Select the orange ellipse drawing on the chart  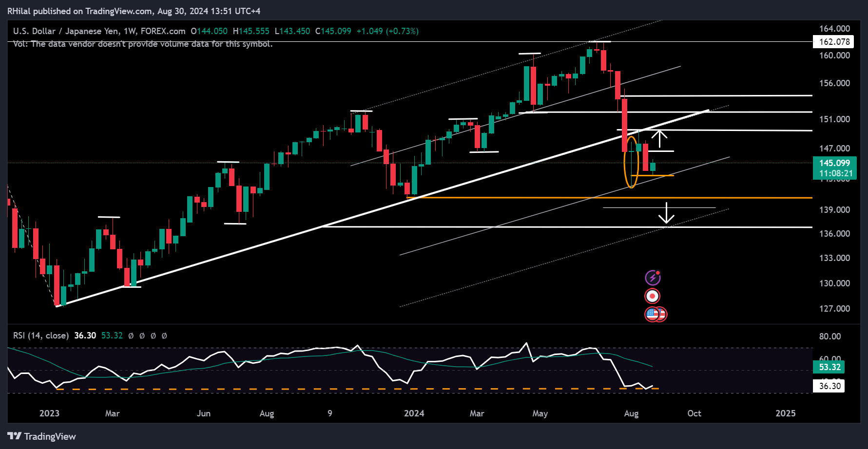632,162
